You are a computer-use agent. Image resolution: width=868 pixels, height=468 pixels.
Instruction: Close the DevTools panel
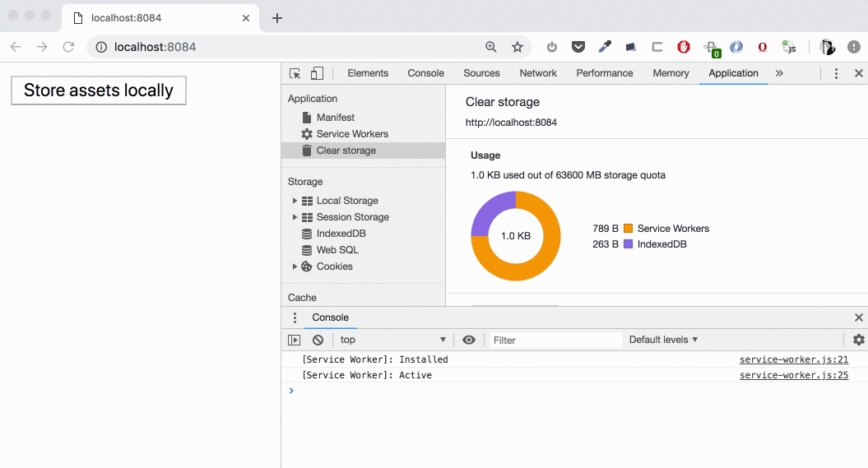(x=859, y=73)
